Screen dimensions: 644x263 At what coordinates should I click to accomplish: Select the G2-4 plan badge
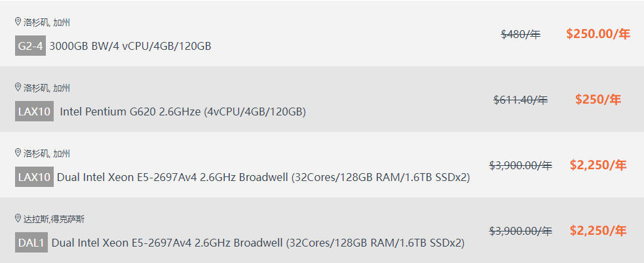pyautogui.click(x=30, y=46)
